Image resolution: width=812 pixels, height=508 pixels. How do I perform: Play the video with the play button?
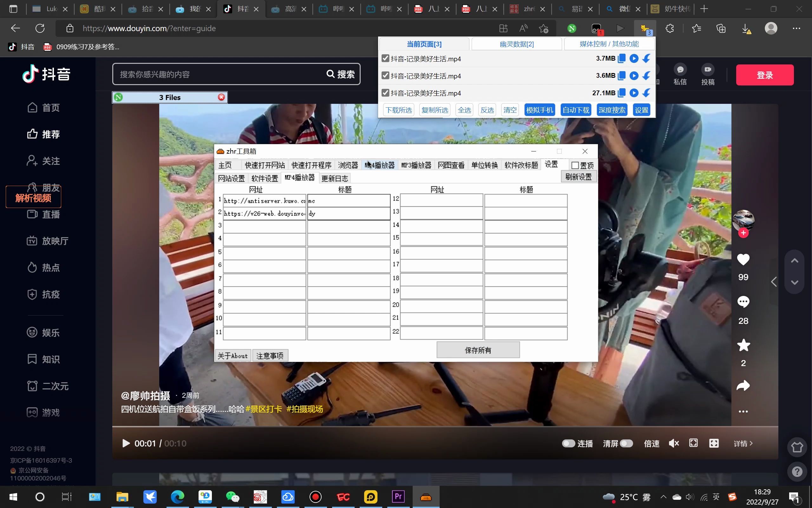[x=126, y=444]
